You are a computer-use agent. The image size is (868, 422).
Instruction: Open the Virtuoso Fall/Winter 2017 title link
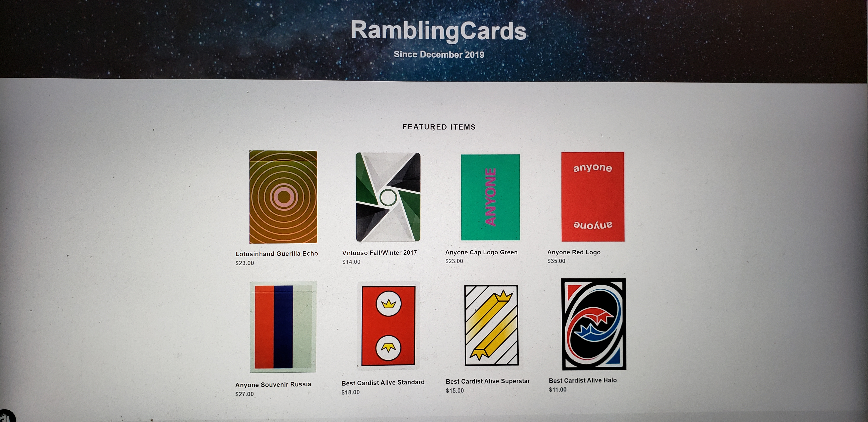tap(379, 253)
